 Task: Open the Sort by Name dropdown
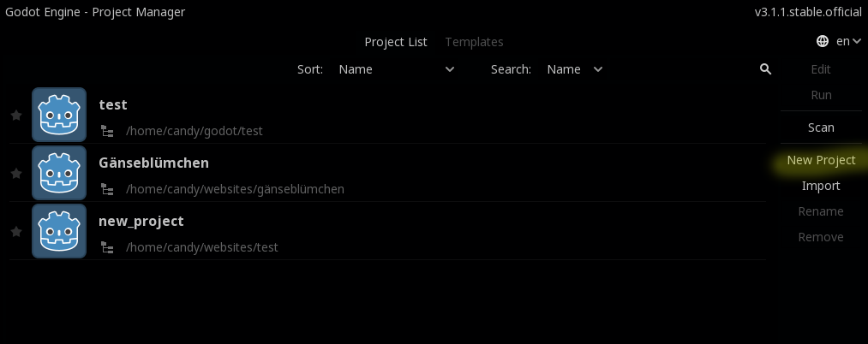pyautogui.click(x=396, y=69)
